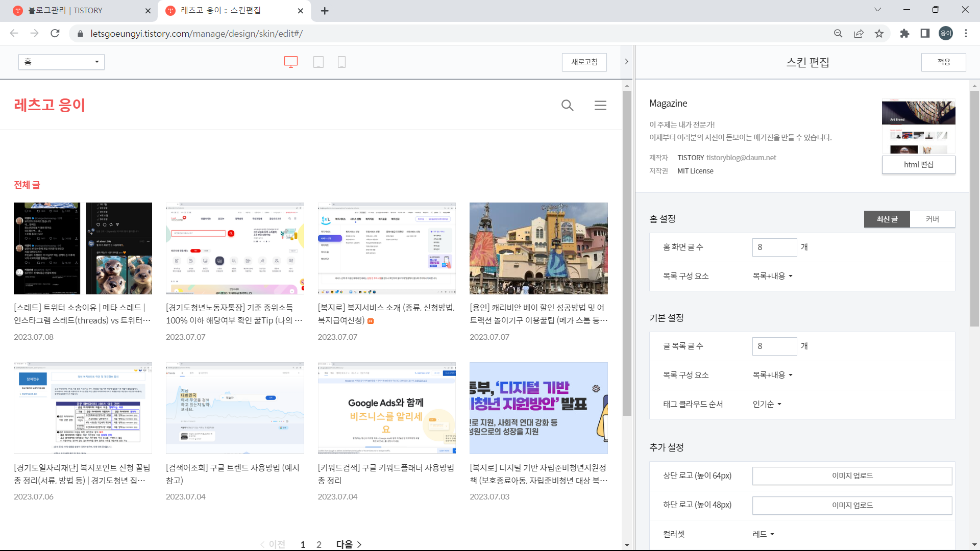Switch to the 블로그관리 TISTORY tab
This screenshot has width=980, height=551.
[x=77, y=10]
